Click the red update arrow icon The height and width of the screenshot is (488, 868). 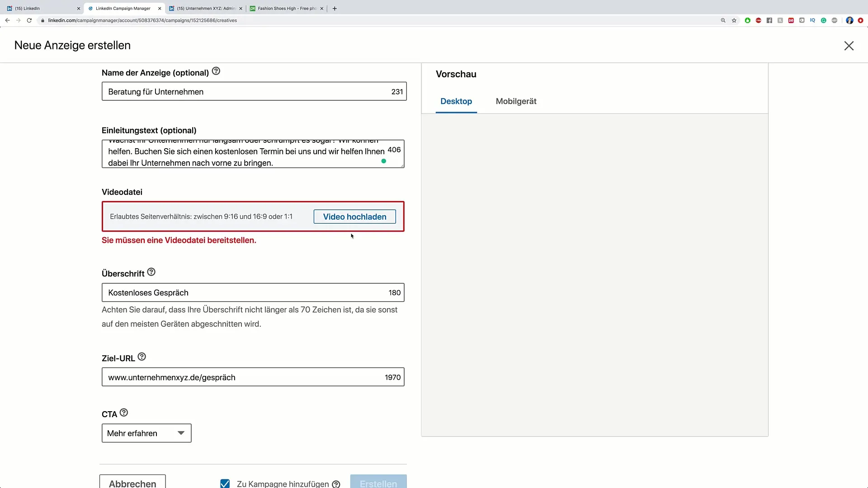tap(860, 20)
